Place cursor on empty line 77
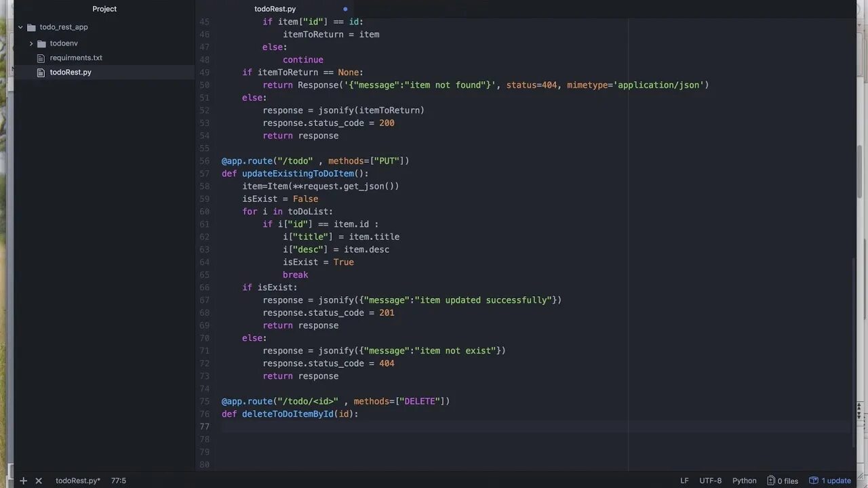 (536, 426)
